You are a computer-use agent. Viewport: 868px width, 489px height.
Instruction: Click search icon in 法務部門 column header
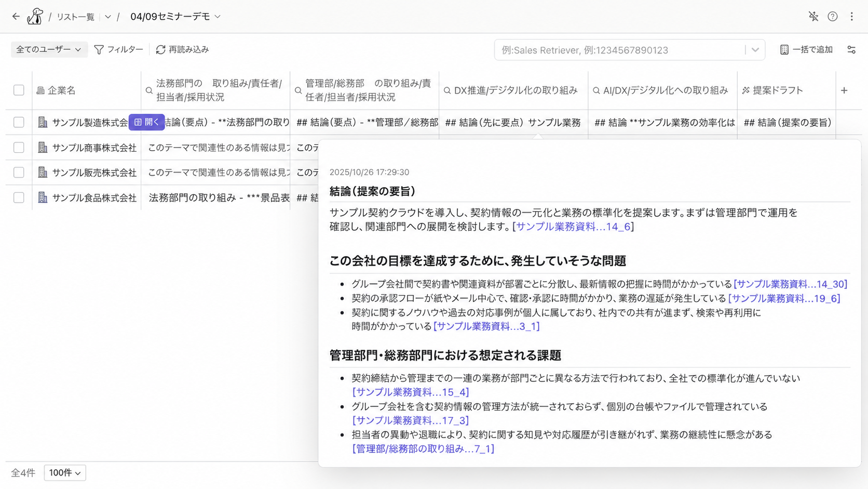[149, 90]
